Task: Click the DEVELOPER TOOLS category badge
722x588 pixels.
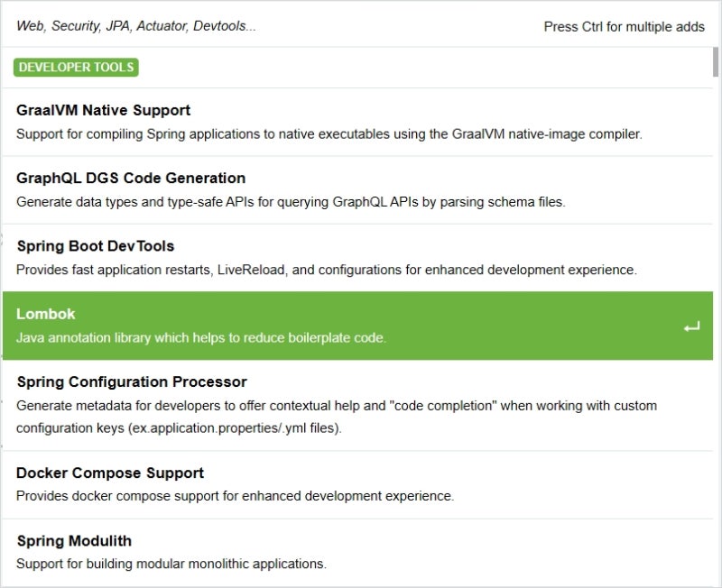Action: click(76, 67)
